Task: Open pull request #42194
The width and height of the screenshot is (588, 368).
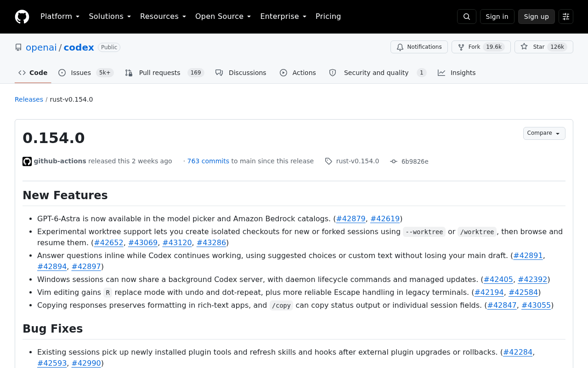Action: [x=489, y=292]
